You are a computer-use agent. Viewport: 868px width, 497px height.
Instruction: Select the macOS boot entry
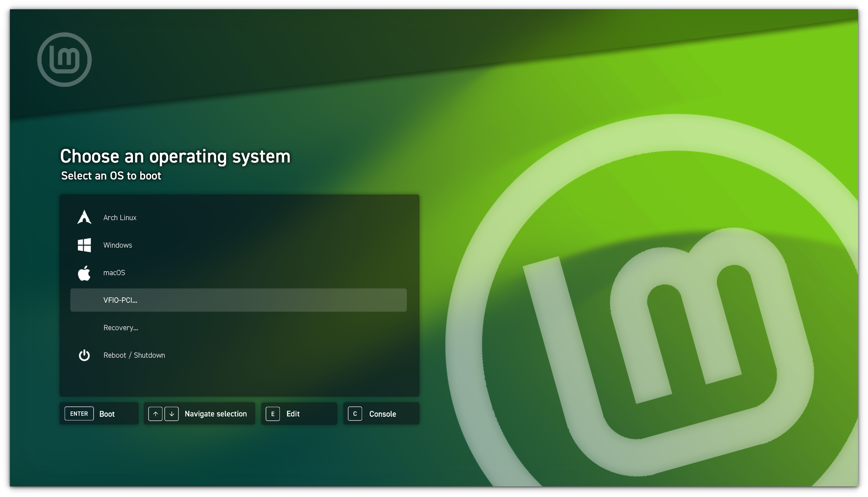238,273
